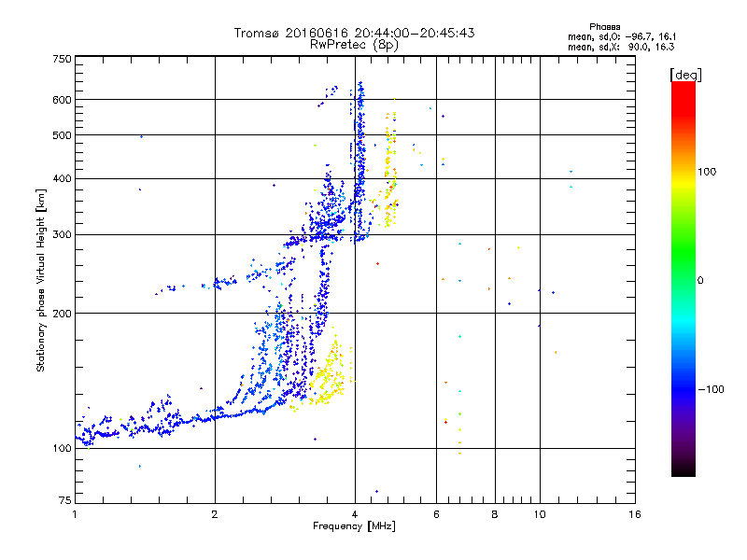Click the colorbar tick label '100'
Image resolution: width=747 pixels, height=560 pixels.
click(707, 172)
